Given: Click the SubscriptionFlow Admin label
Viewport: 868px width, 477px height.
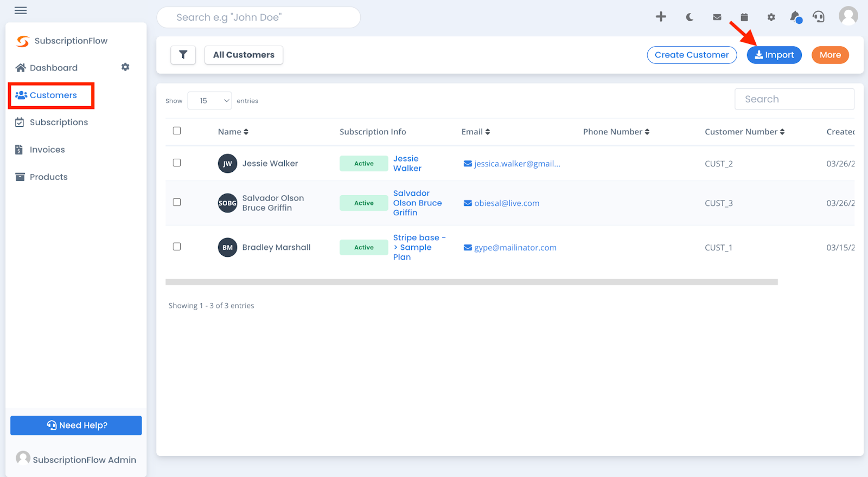Looking at the screenshot, I should tap(85, 460).
